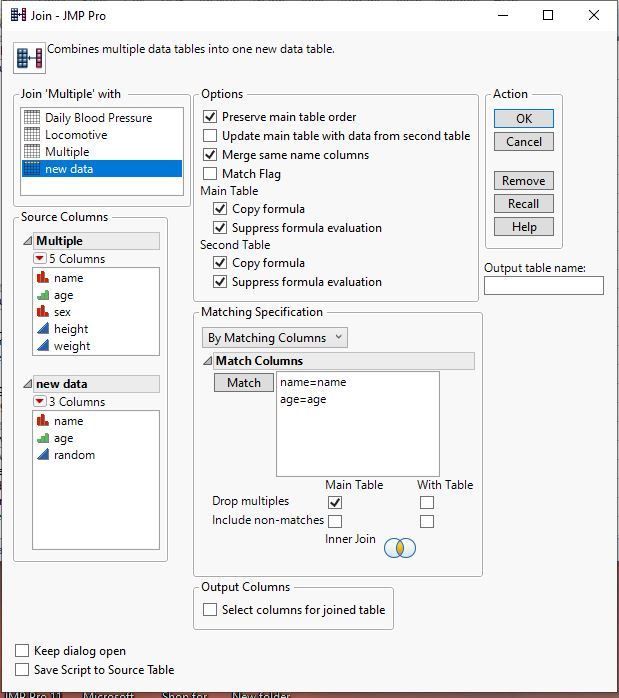Enable Update main table with second table data

coord(210,135)
